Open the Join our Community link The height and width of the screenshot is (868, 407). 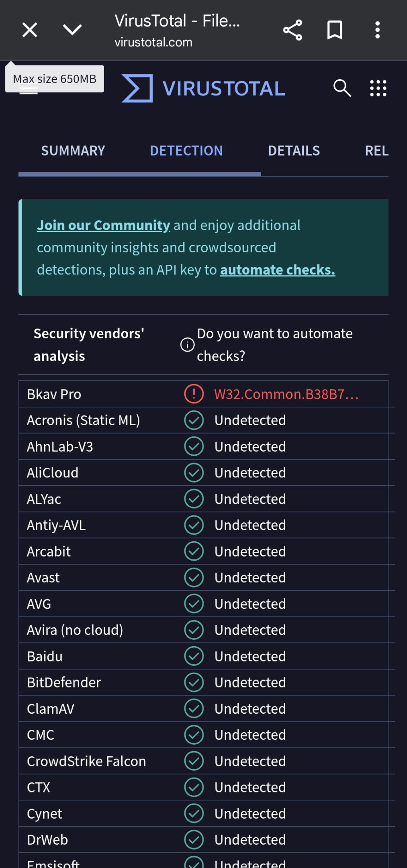(103, 225)
